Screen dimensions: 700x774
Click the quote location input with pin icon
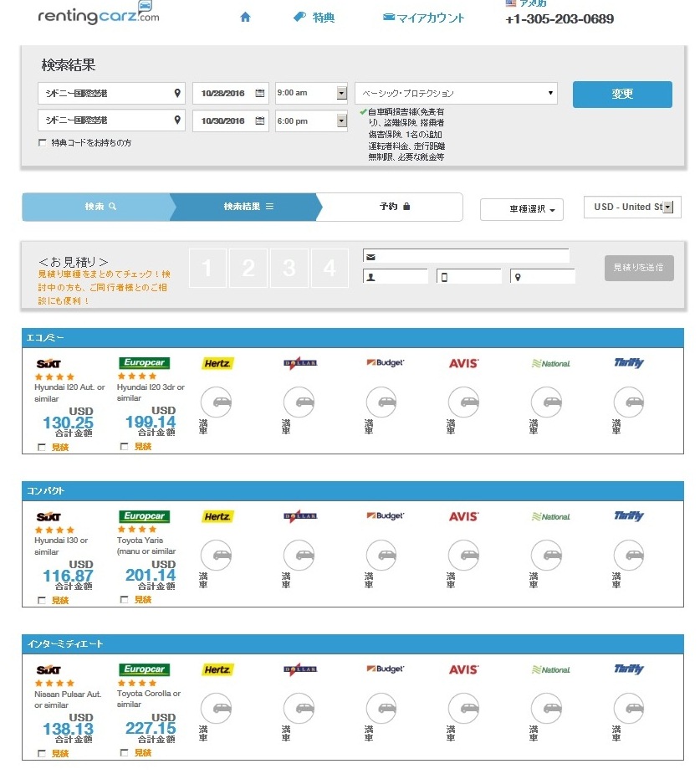[543, 276]
